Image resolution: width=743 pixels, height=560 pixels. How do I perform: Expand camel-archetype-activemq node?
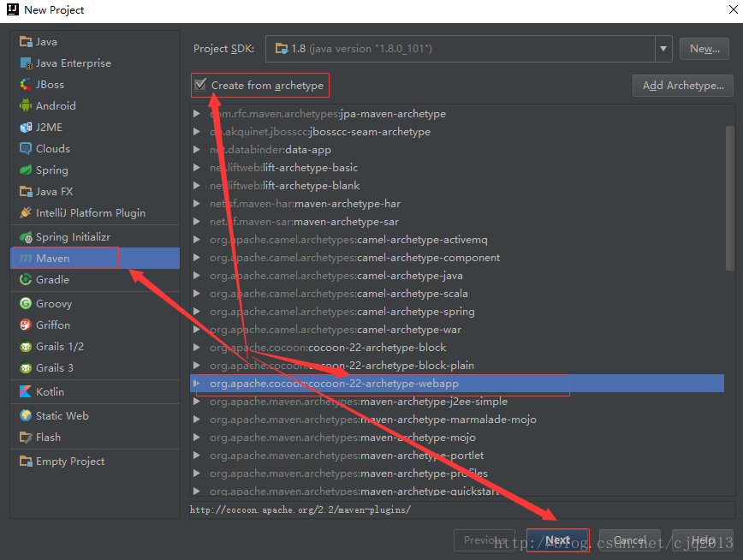197,240
